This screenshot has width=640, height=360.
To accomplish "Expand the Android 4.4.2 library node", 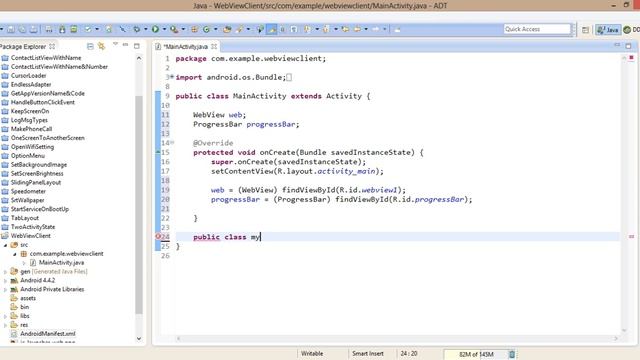I will pyautogui.click(x=6, y=280).
